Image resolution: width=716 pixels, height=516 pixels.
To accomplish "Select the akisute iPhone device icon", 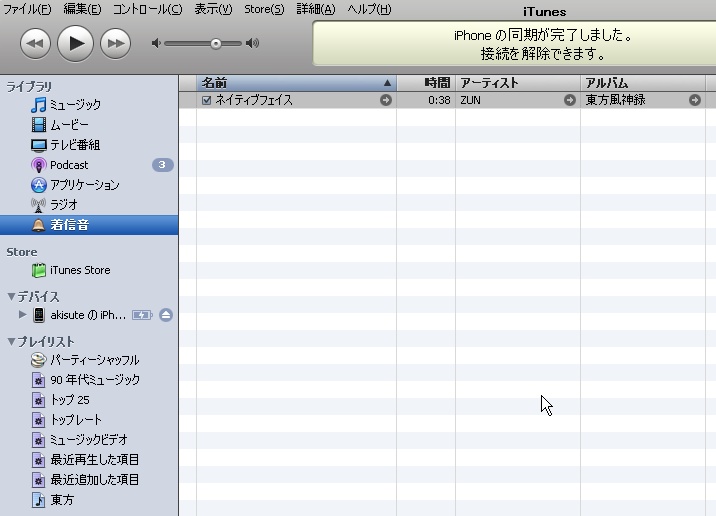I will tap(39, 315).
